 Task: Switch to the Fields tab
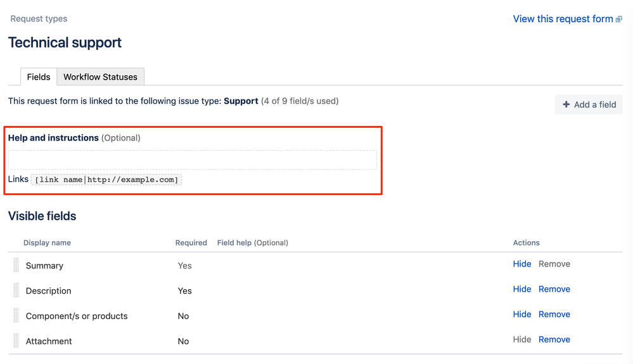[39, 77]
